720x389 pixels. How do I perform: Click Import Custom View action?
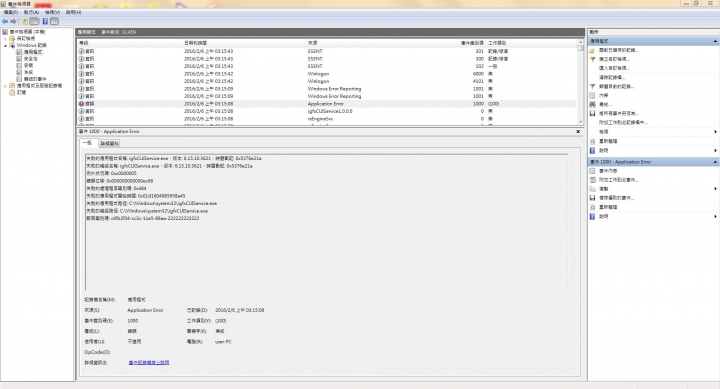614,68
